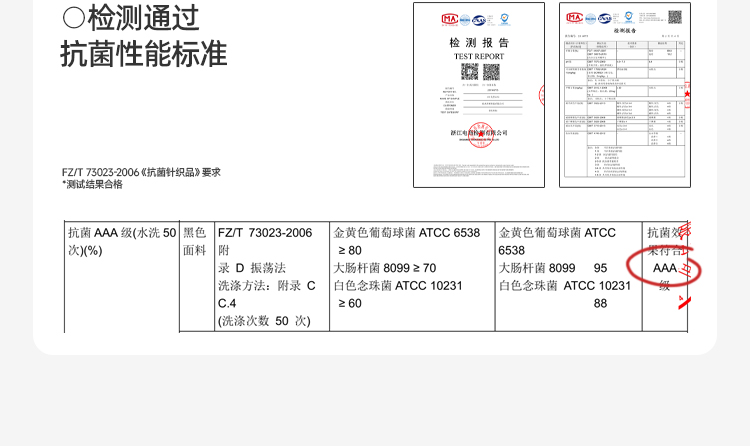
Task: Click the 大肠杆菌 8099 ≥ 70 requirement
Action: (385, 268)
